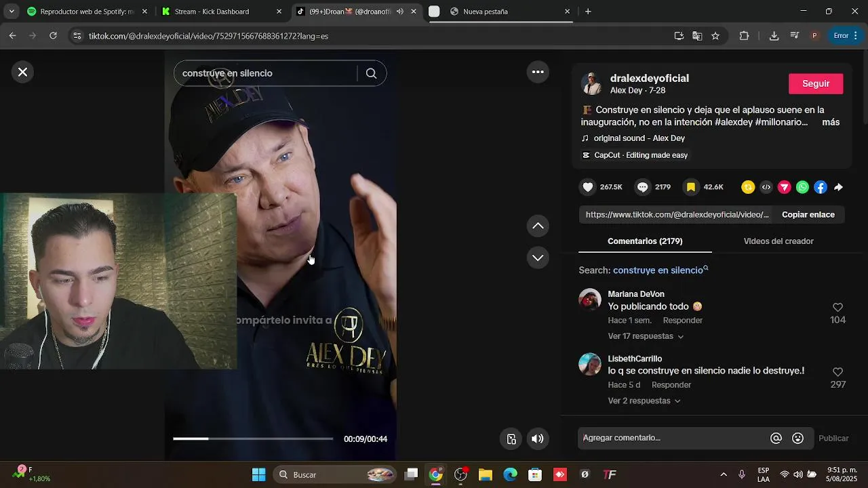
Task: Click the Copiar enlace button
Action: click(x=808, y=215)
